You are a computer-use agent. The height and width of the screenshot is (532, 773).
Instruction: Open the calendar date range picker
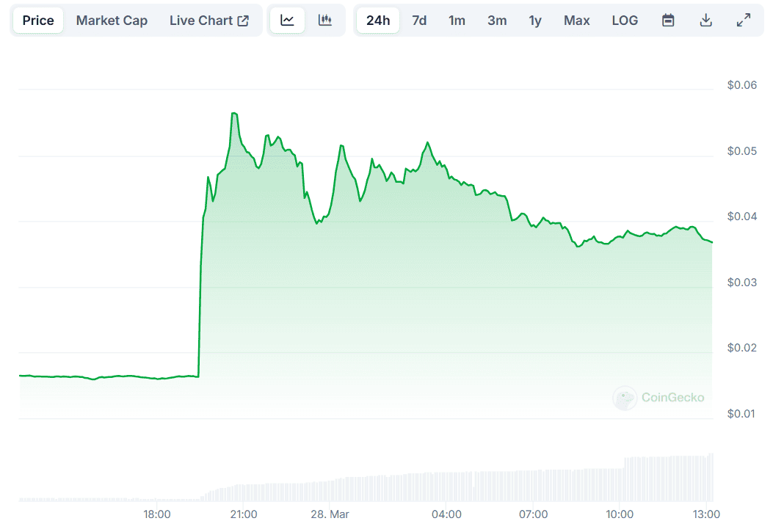pos(668,21)
